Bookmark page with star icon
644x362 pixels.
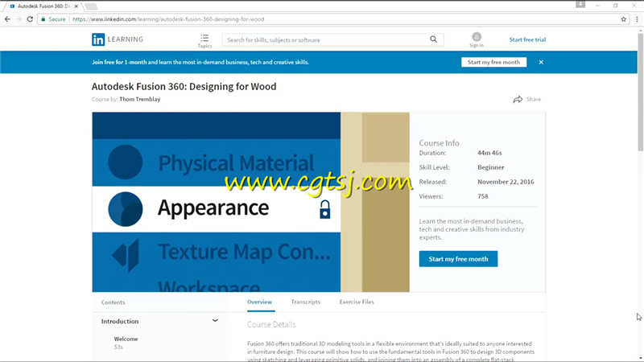[x=623, y=19]
